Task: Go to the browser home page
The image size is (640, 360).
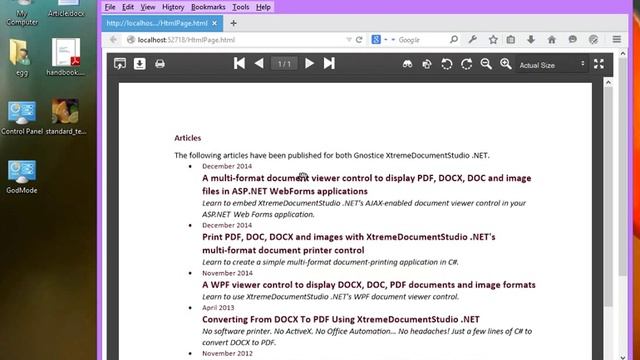Action: pyautogui.click(x=552, y=40)
